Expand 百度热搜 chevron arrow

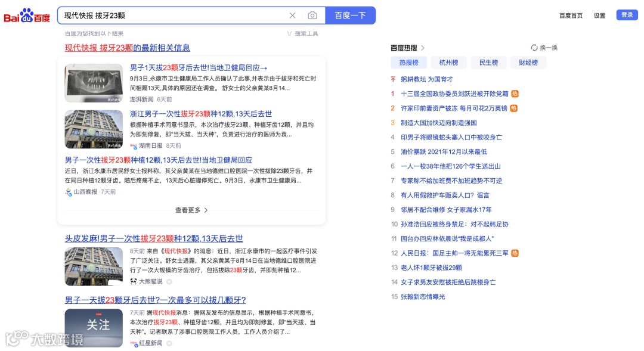tap(423, 48)
